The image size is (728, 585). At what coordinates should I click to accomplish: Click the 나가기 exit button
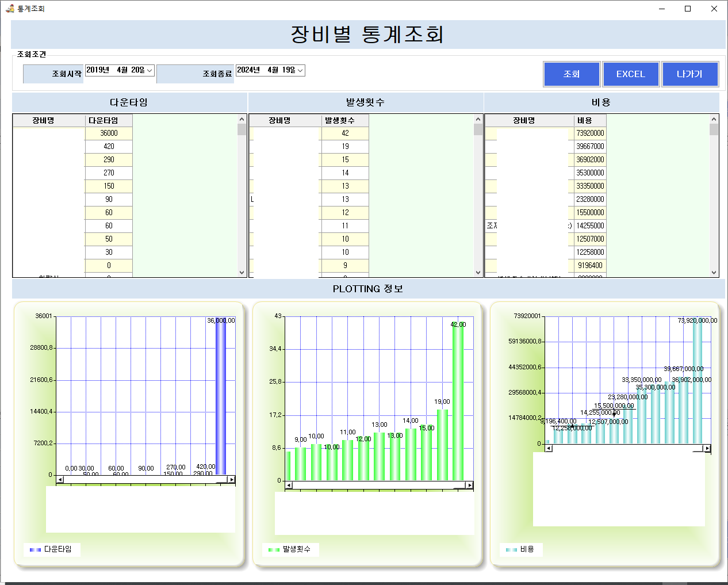coord(689,74)
